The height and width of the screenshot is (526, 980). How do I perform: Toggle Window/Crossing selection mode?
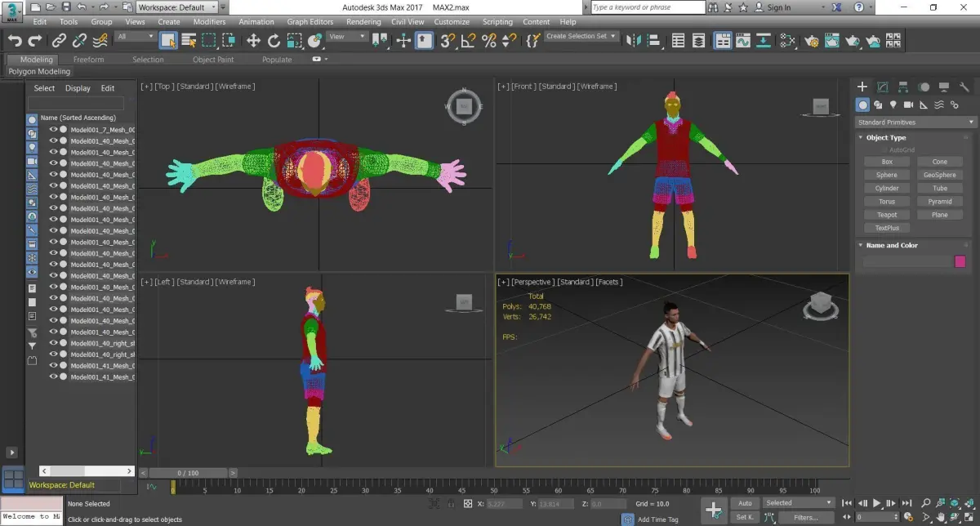229,40
